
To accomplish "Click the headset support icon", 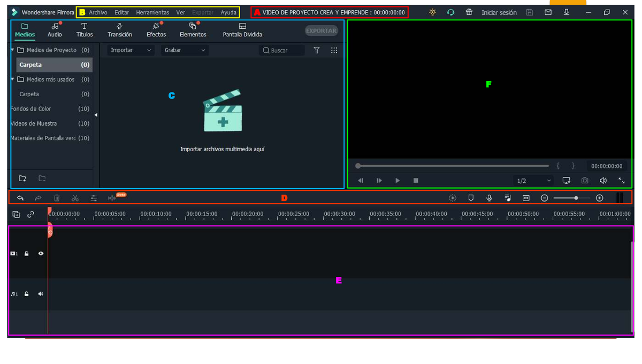I will tap(450, 12).
